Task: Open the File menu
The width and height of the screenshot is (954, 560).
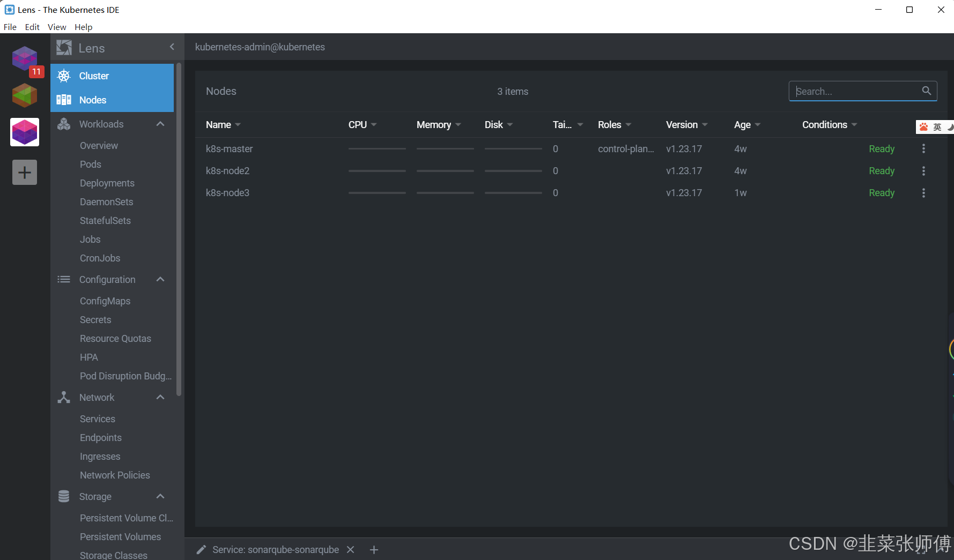Action: click(10, 27)
